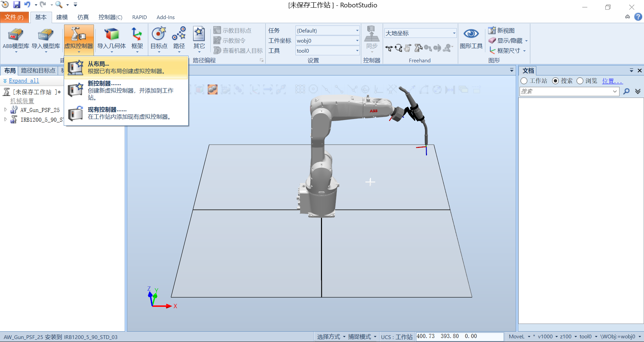
Task: Switch to 路径和目标点 panel tab
Action: [x=38, y=70]
